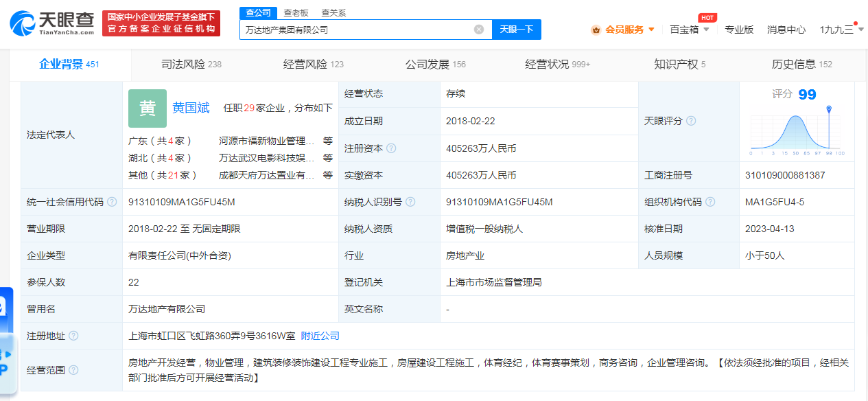Open help icon next to 统一社会信用代码
868x401 pixels.
point(112,202)
